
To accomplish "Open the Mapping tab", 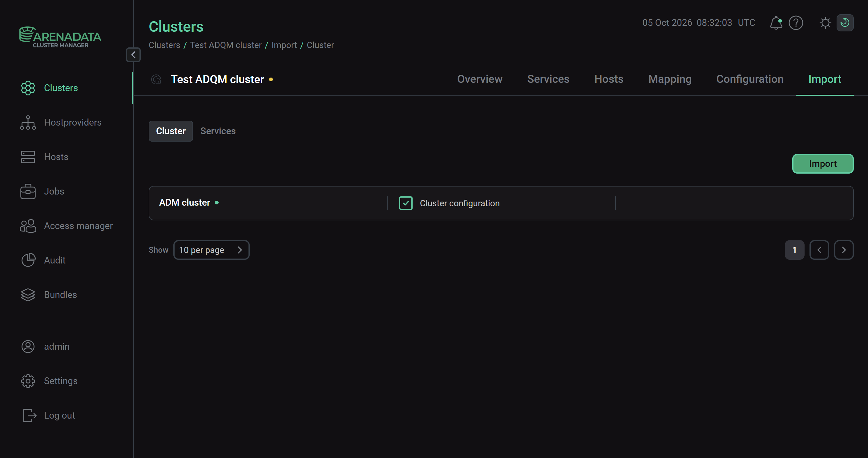I will point(670,79).
